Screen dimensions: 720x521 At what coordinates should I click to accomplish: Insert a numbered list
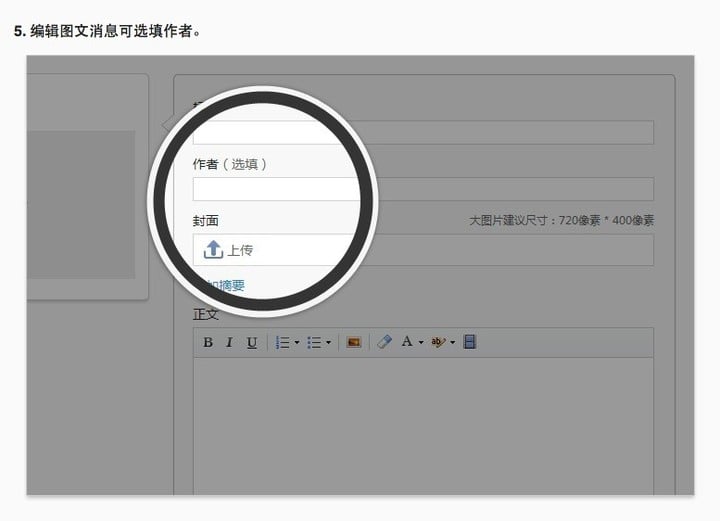[282, 342]
